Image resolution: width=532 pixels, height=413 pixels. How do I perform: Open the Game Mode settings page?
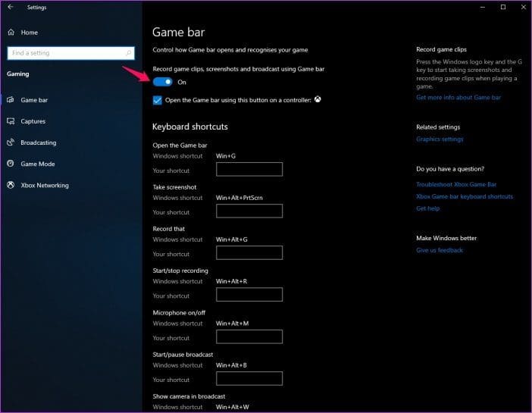(38, 164)
